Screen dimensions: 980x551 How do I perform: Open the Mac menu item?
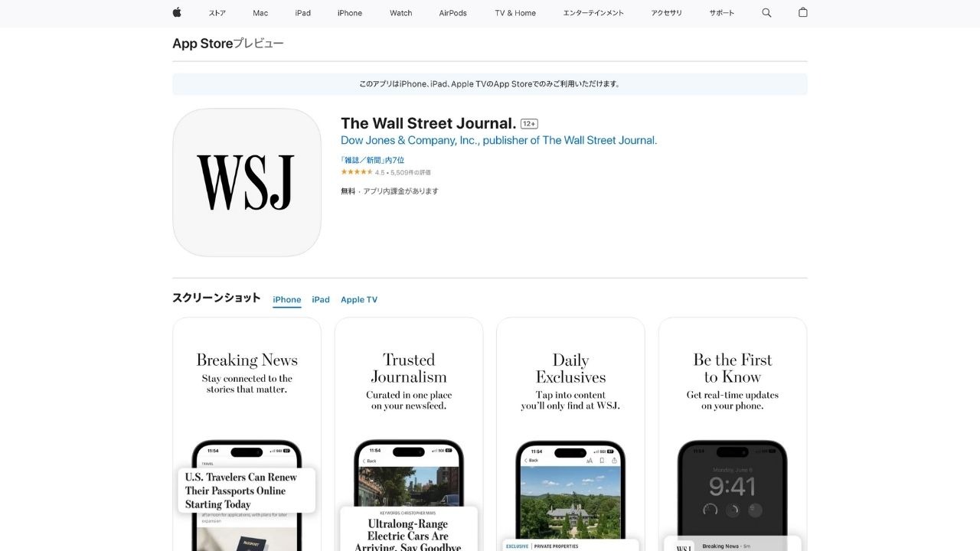tap(260, 13)
